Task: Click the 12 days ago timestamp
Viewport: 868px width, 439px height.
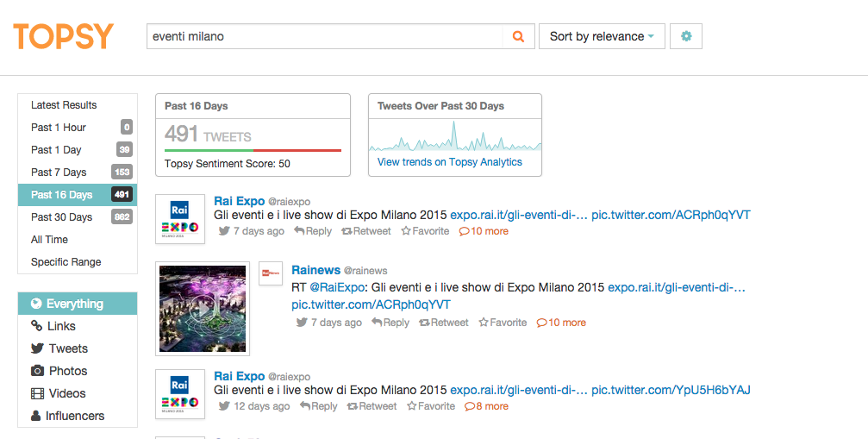Action: tap(261, 406)
